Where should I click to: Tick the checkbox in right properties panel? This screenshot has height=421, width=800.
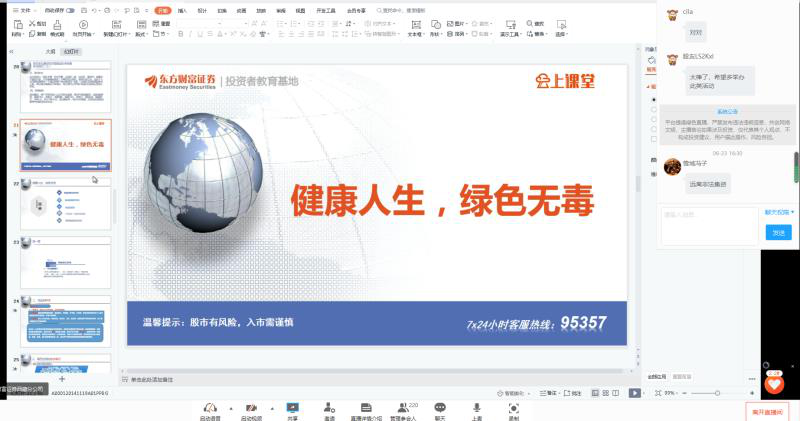[x=654, y=139]
